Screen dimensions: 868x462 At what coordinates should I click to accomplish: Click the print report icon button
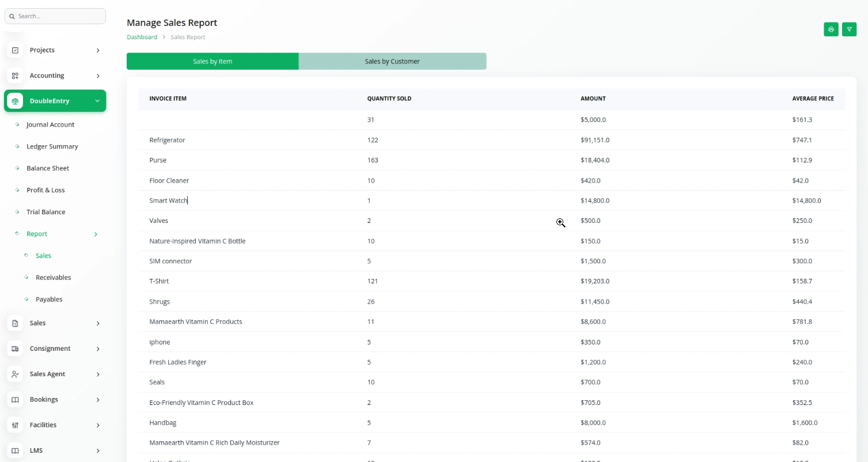click(831, 29)
